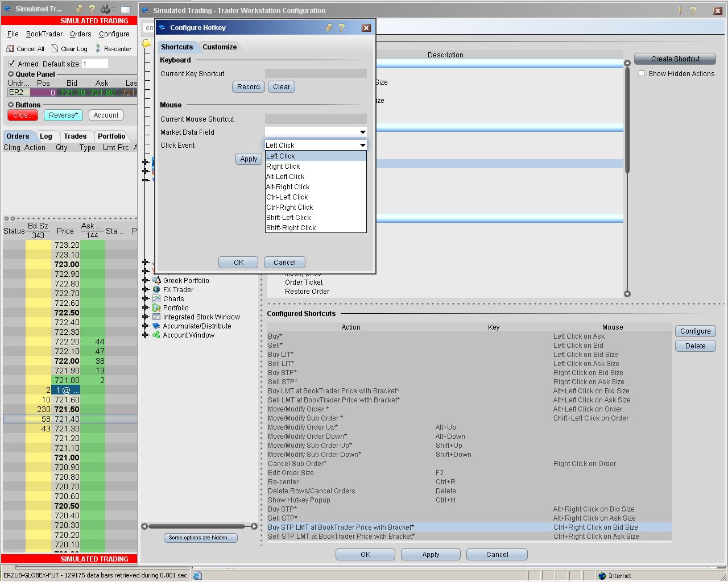Click the FX Trader tree icon
The image size is (728, 582).
(156, 290)
